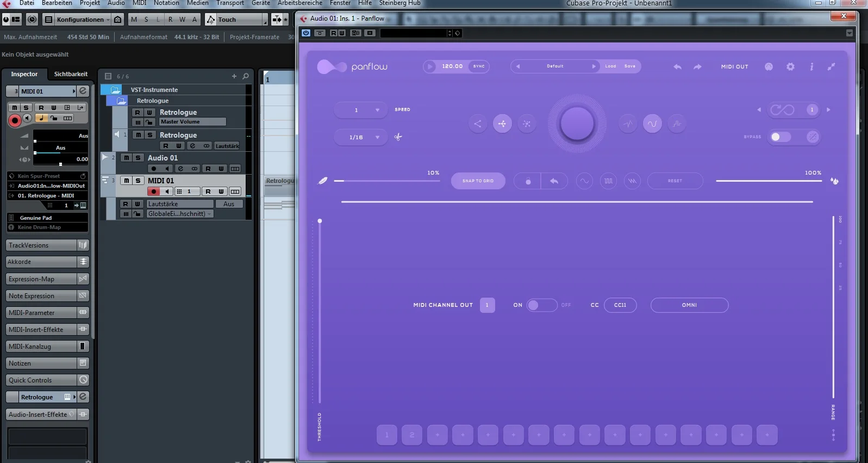
Task: Switch to the Sichtbarkeit tab
Action: coord(71,74)
